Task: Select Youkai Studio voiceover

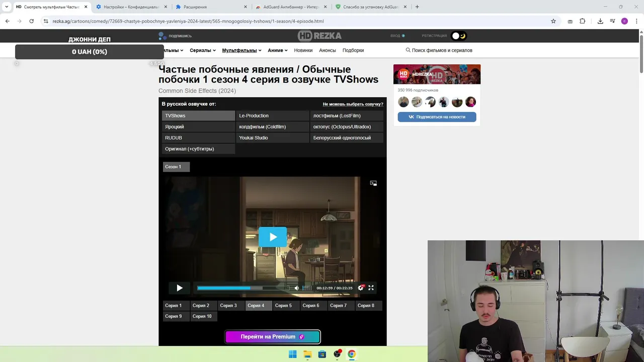Action: click(x=272, y=138)
